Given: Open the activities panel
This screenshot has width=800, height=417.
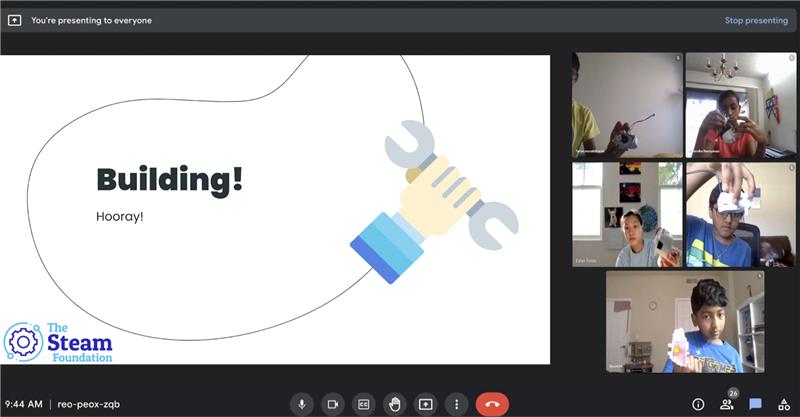Looking at the screenshot, I should [x=784, y=405].
